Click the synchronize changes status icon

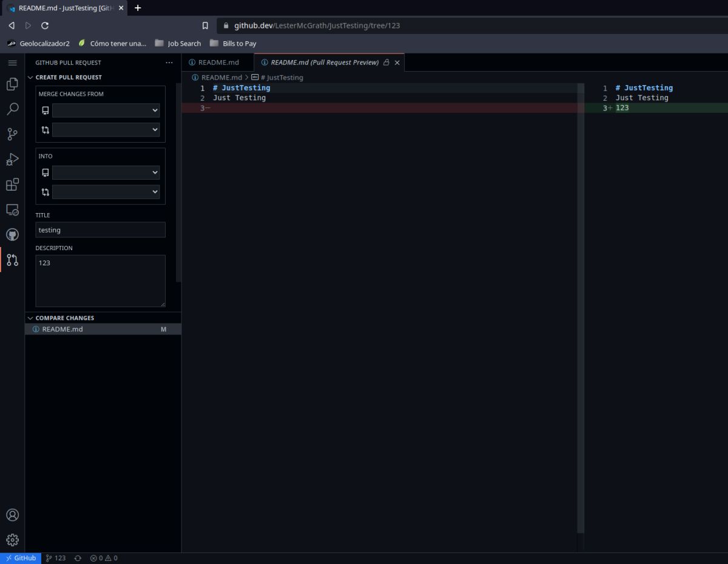click(x=78, y=558)
